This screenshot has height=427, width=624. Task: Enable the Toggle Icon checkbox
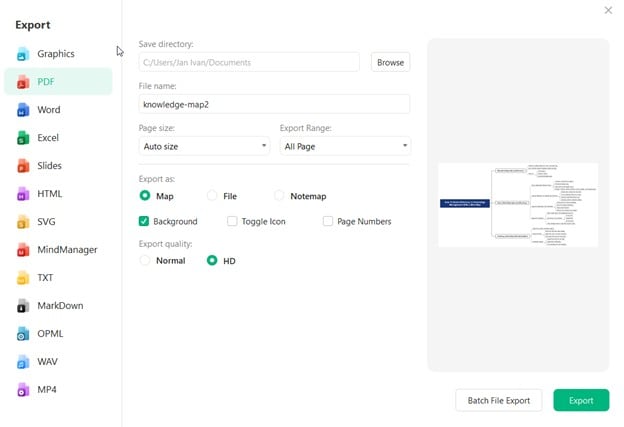(232, 221)
